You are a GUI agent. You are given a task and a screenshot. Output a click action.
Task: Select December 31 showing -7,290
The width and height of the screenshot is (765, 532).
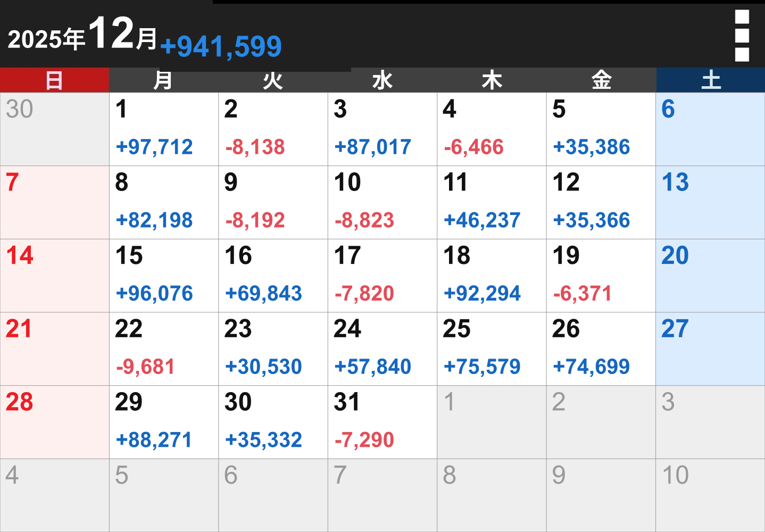(382, 422)
